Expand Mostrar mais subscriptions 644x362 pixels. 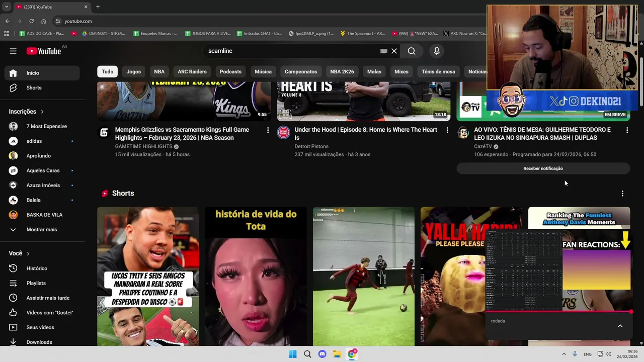42,229
